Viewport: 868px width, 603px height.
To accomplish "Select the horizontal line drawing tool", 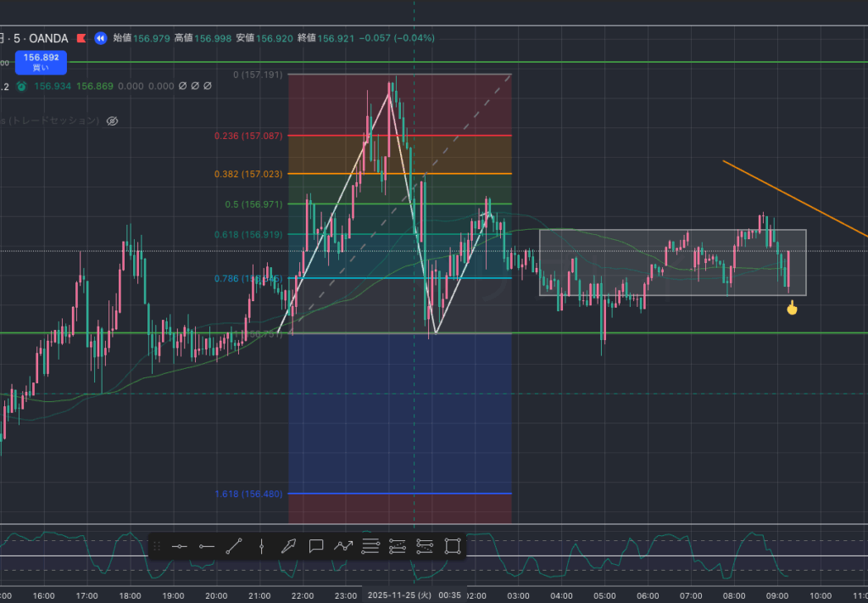I will point(179,546).
